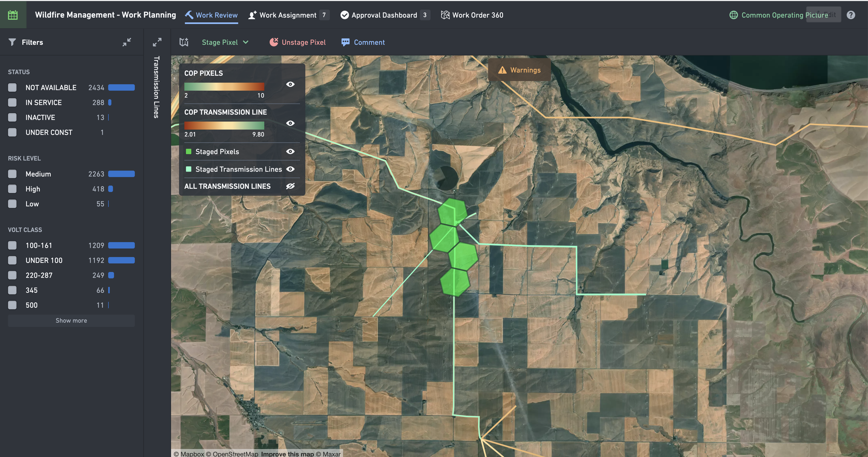Click the Improve this map link
The width and height of the screenshot is (868, 457).
click(287, 454)
